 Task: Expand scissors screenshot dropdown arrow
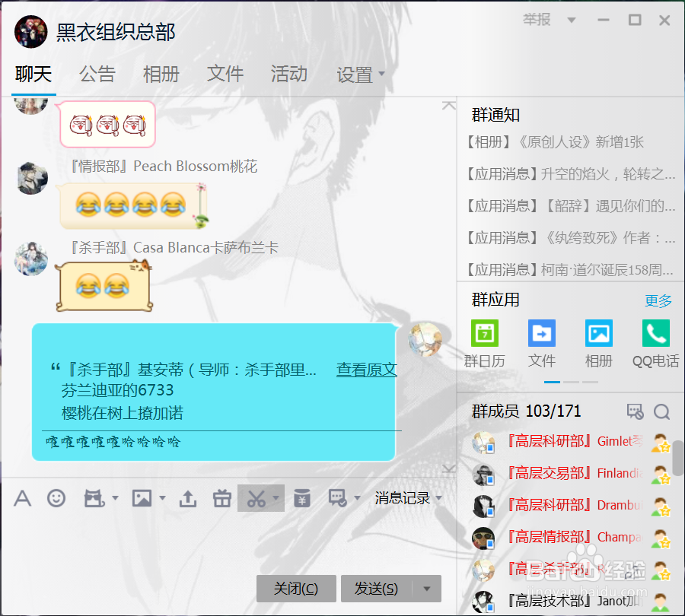276,498
